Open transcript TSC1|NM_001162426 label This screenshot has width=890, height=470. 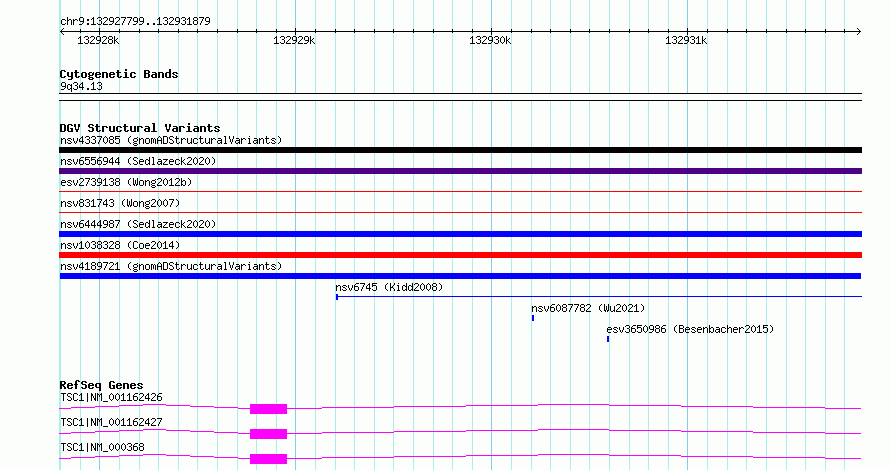111,397
